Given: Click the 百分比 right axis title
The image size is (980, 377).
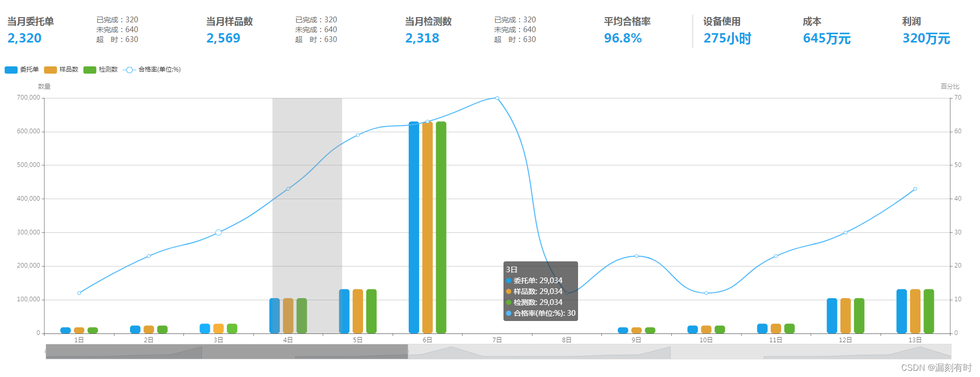Looking at the screenshot, I should click(x=950, y=87).
